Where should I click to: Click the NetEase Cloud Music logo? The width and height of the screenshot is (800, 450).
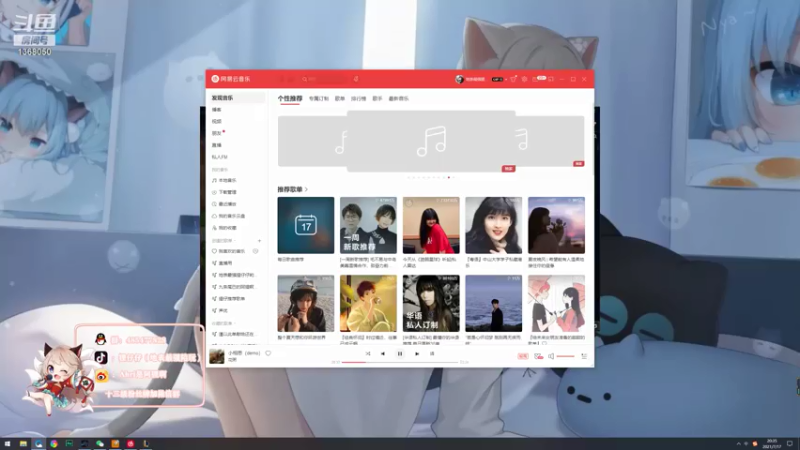pyautogui.click(x=231, y=79)
